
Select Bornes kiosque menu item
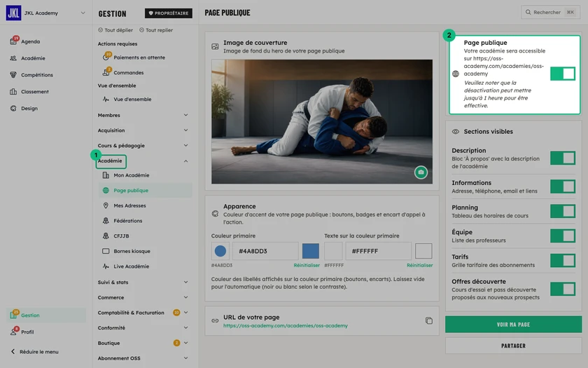pos(145,251)
